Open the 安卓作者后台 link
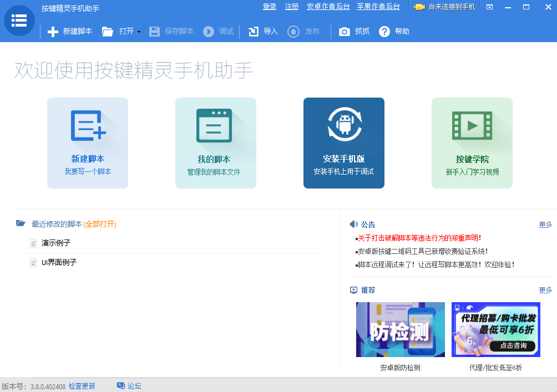Screen dimensions: 557x392 click(x=328, y=7)
